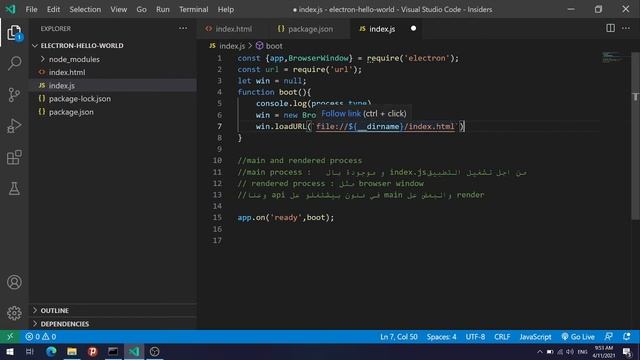
Task: Open Explorer Views and More Actions ellipsis
Action: [x=183, y=28]
